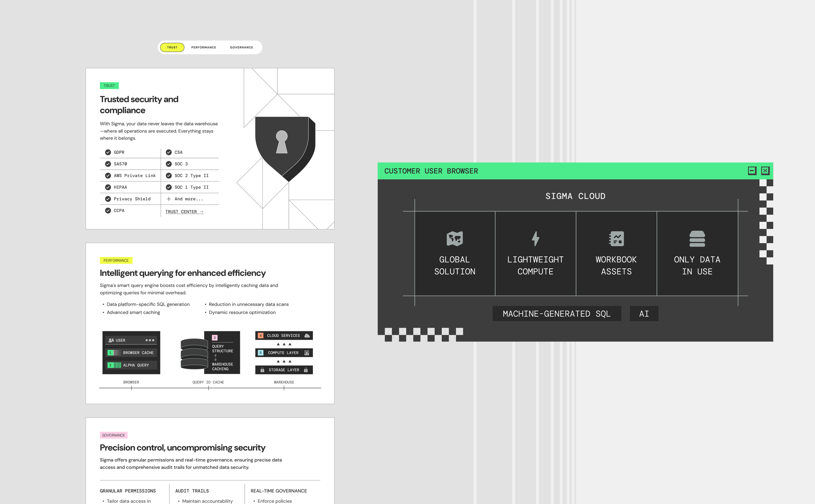Click the HIPAA checkmark circle
815x504 pixels.
[x=108, y=187]
